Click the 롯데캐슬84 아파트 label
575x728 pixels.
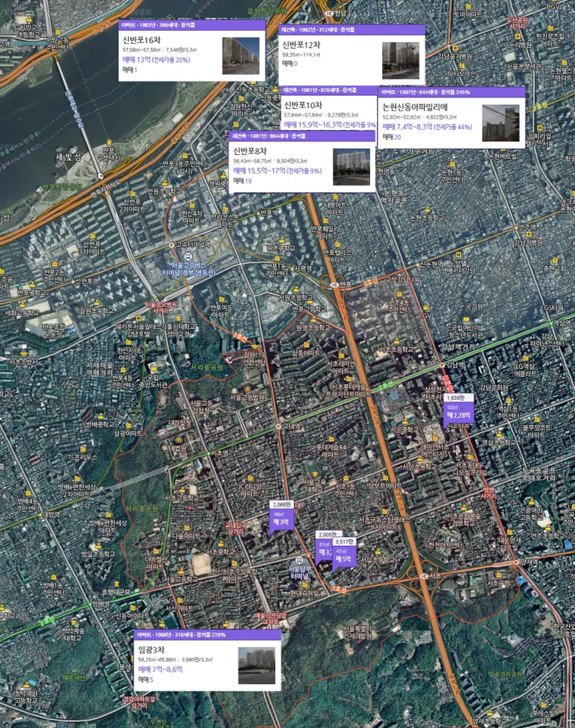coord(331,451)
